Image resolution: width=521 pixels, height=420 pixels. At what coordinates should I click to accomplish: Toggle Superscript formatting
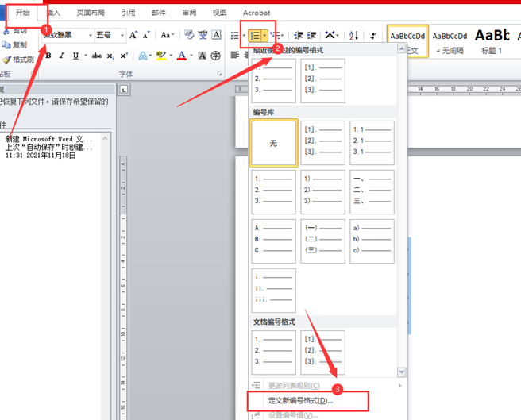coord(124,56)
